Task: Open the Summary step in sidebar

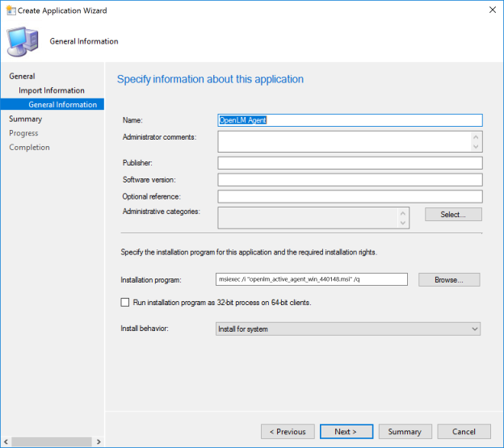Action: [25, 119]
